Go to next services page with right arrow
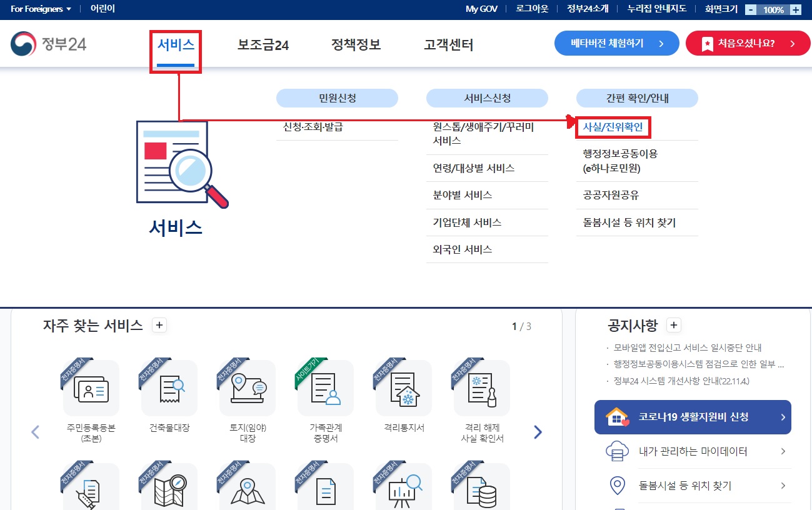Screen dimensions: 812x510 [537, 431]
